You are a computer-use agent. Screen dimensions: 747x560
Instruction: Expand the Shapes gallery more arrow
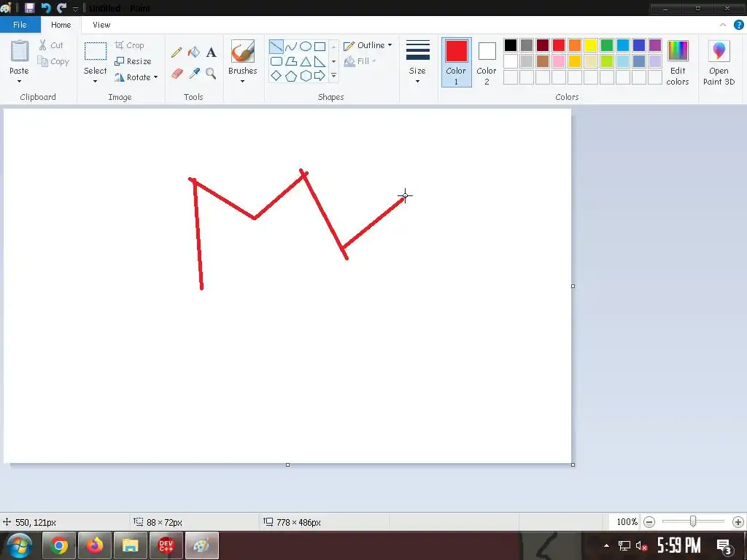coord(334,76)
